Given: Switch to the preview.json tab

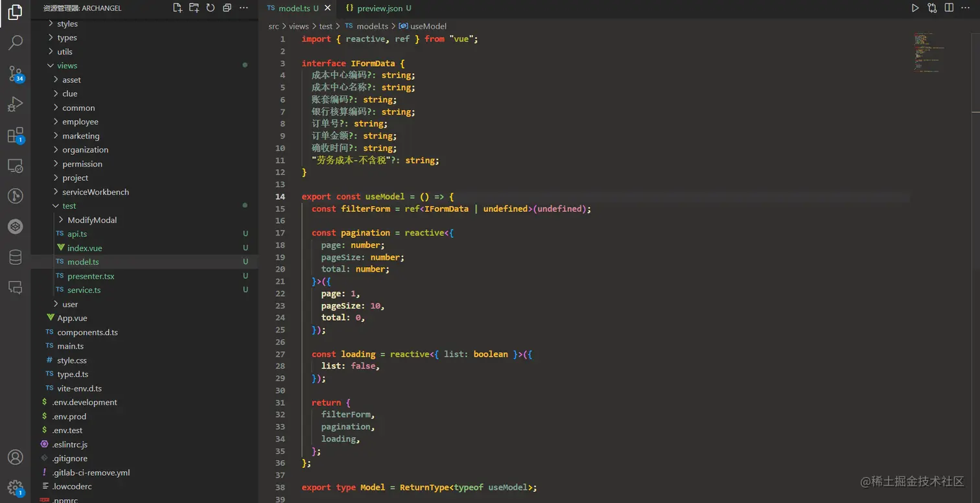Looking at the screenshot, I should 379,8.
